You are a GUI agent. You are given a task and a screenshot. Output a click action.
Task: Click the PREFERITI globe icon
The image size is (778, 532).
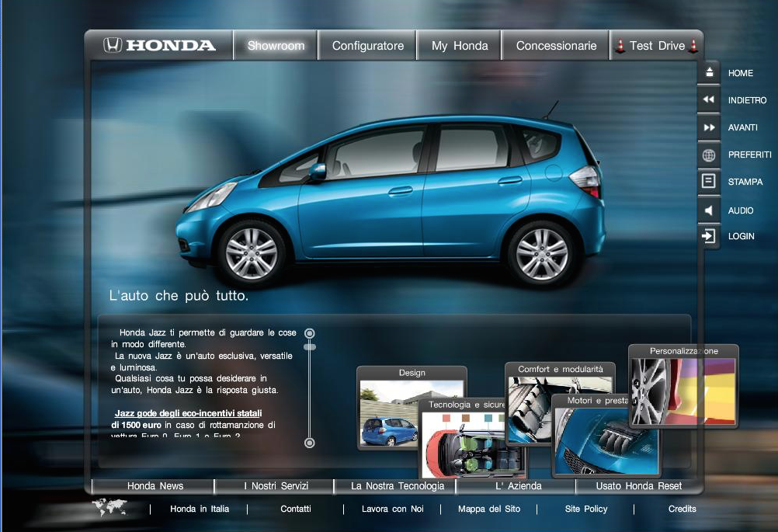pyautogui.click(x=709, y=155)
